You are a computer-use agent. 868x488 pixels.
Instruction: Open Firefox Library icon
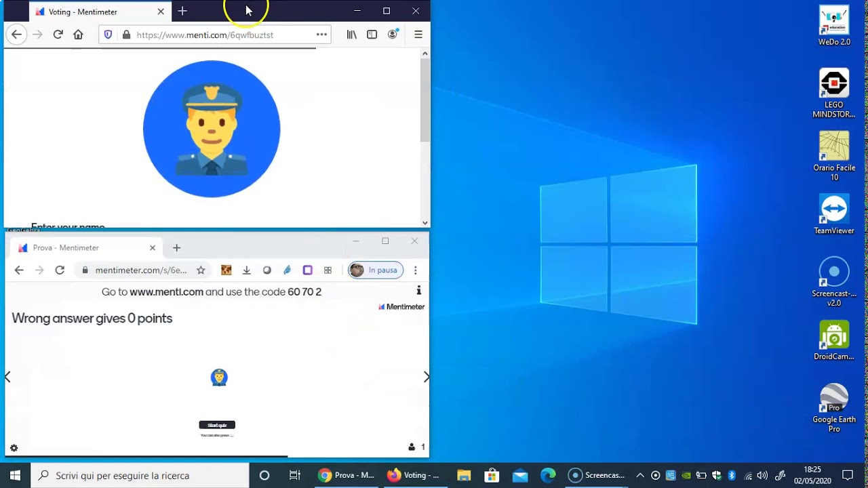click(351, 35)
